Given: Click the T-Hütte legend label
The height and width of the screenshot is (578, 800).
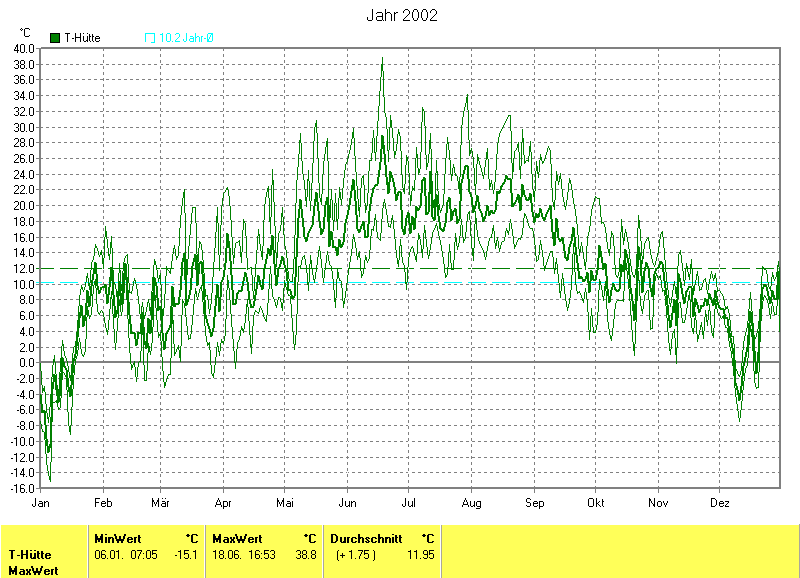Looking at the screenshot, I should pyautogui.click(x=82, y=38).
